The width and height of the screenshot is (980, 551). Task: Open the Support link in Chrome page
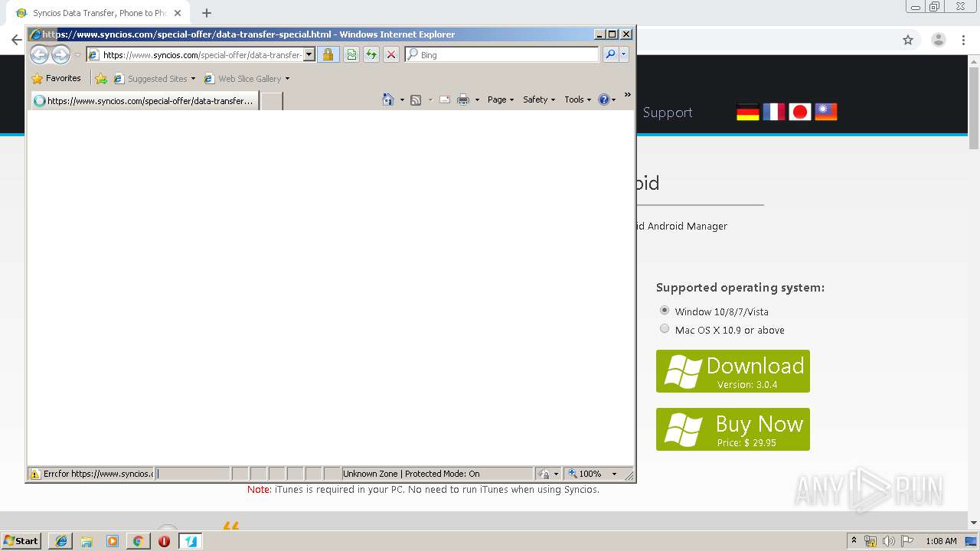pyautogui.click(x=668, y=112)
